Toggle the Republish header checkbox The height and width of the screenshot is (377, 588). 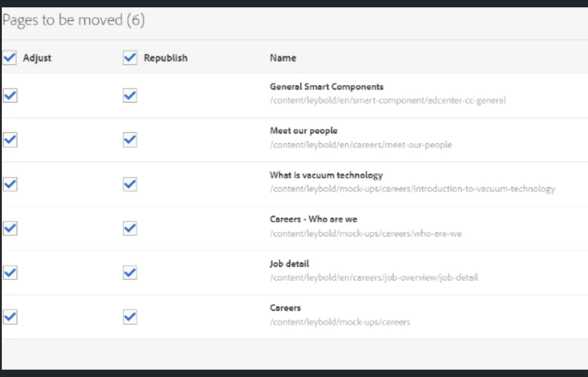[x=130, y=58]
